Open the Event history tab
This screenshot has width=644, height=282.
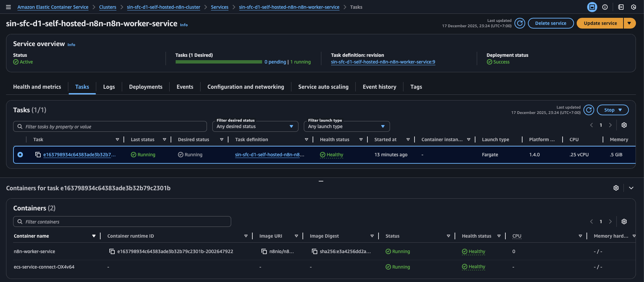point(380,87)
